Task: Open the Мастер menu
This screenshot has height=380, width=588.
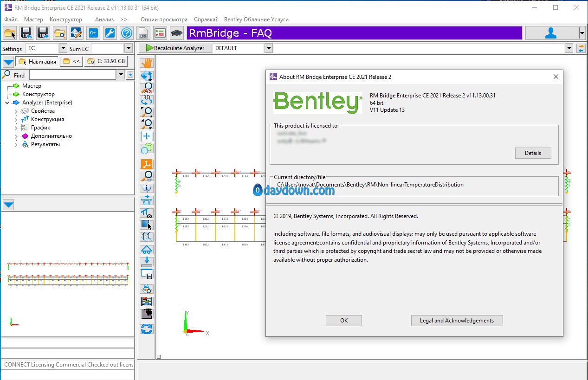Action: point(33,19)
